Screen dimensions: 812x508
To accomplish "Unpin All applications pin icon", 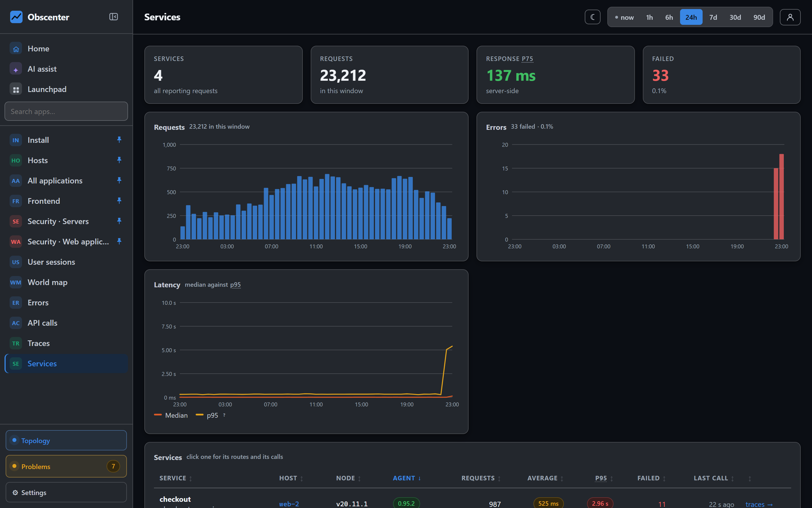I will [119, 180].
